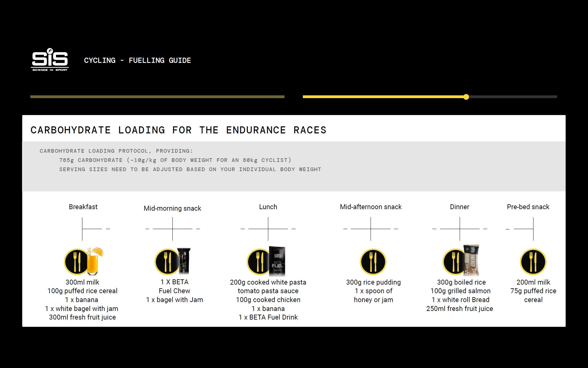Click the Carbohydrate Loading section heading
The height and width of the screenshot is (368, 588).
coord(178,130)
